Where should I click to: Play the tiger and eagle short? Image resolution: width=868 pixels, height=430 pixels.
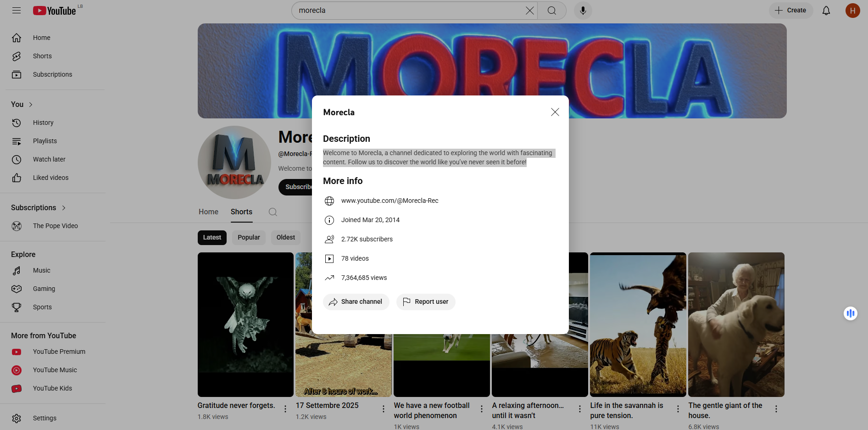[638, 324]
